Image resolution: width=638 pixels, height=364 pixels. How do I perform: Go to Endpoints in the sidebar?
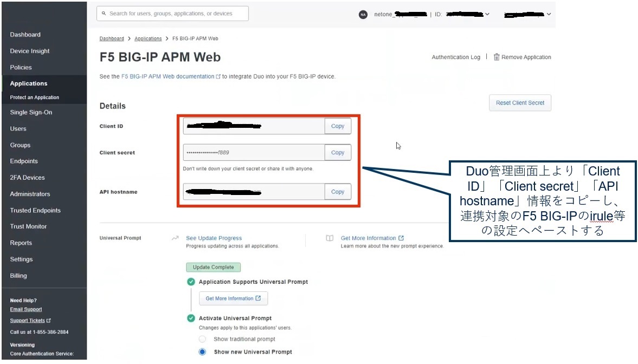point(24,161)
